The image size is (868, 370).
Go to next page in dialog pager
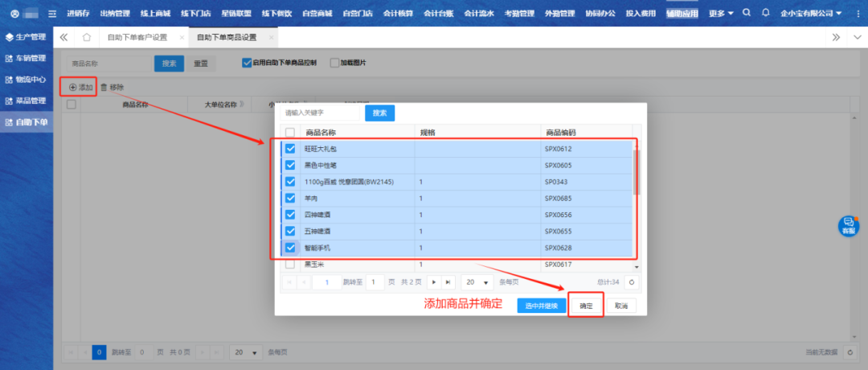(x=434, y=282)
